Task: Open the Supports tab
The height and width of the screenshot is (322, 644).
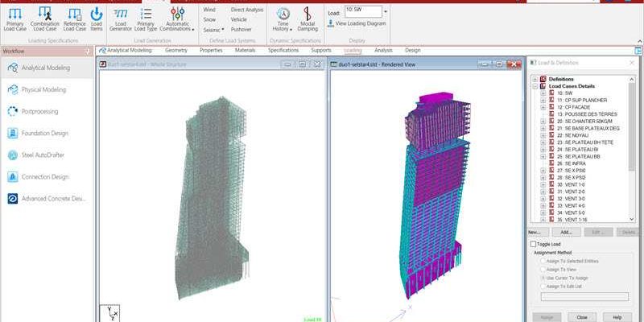Action: point(320,50)
